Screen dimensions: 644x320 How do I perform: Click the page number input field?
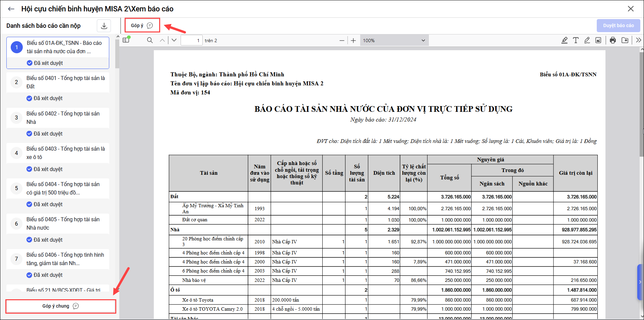click(192, 41)
